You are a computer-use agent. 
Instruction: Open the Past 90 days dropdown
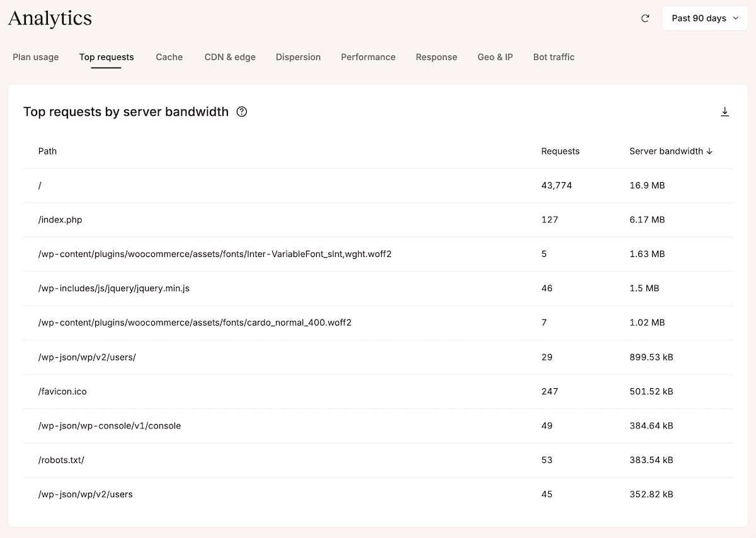click(704, 18)
